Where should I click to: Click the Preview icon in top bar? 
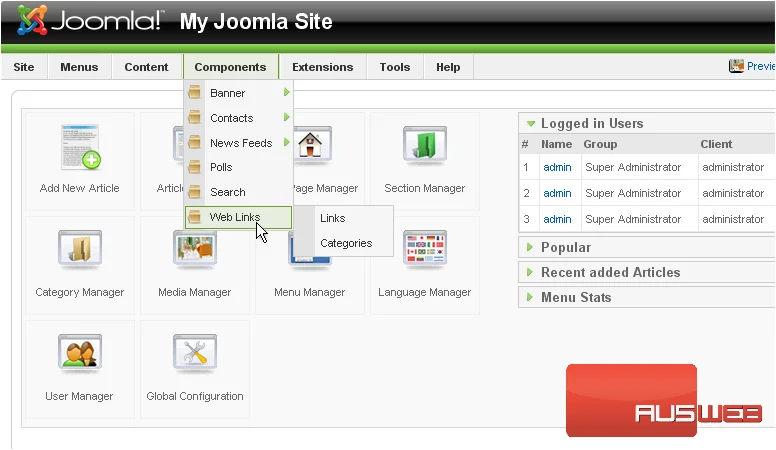pyautogui.click(x=736, y=66)
